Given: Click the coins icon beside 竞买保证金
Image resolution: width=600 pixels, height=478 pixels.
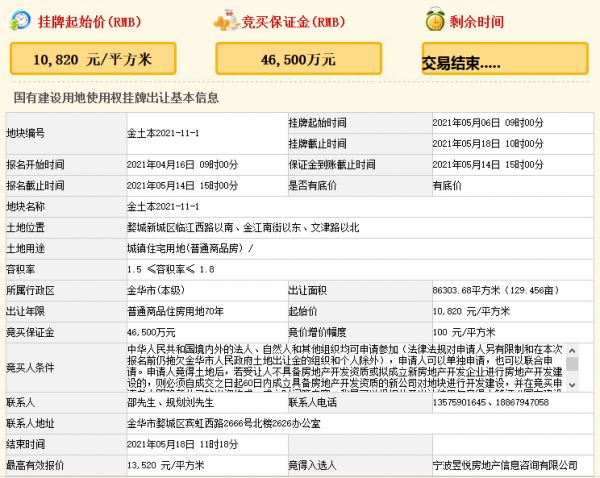Looking at the screenshot, I should tap(227, 21).
